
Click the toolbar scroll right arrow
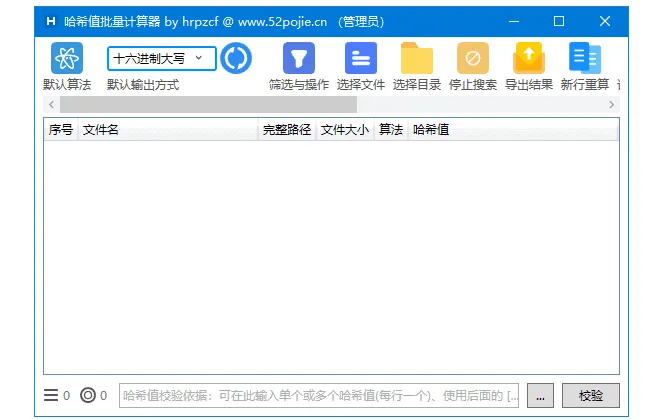611,105
